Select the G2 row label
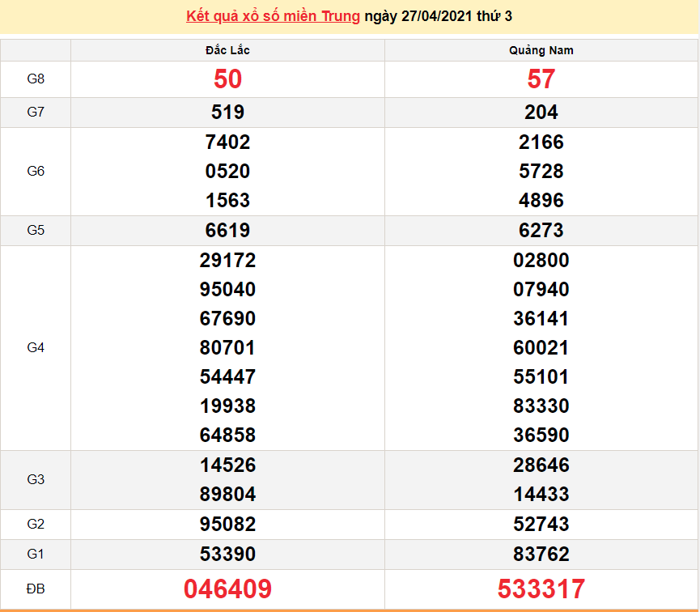This screenshot has width=700, height=612. click(36, 524)
